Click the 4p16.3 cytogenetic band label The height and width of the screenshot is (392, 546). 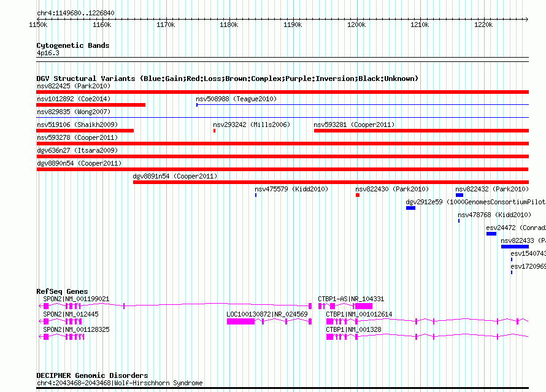pos(48,53)
